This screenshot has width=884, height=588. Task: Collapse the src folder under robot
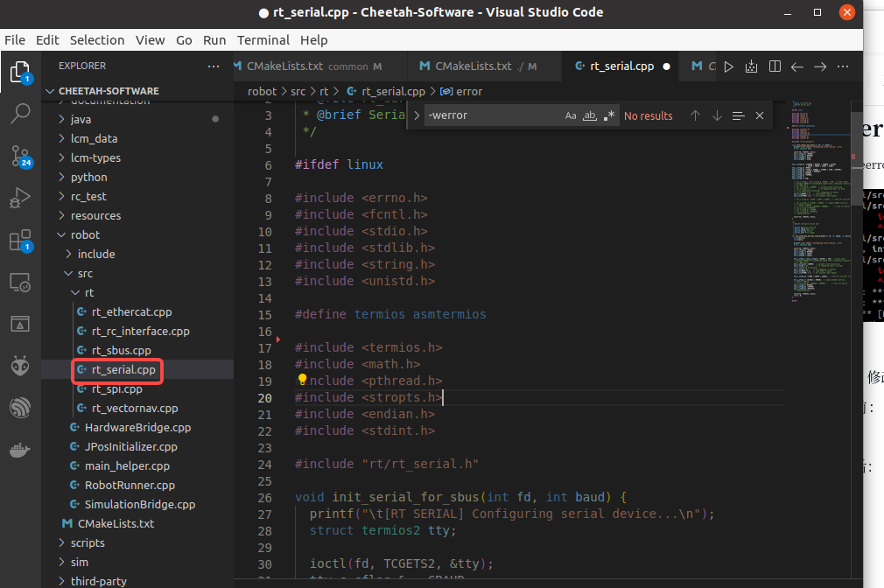click(x=85, y=273)
